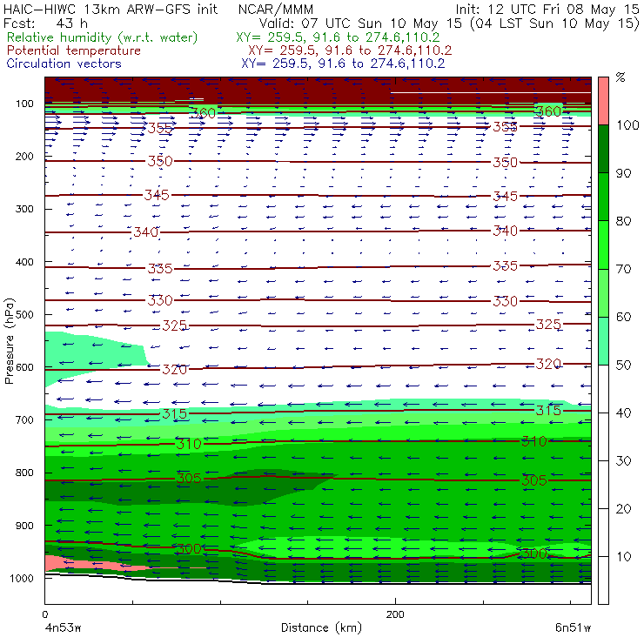Click the red XY coordinates text
Screen dimensions: 644x644
coord(350,51)
